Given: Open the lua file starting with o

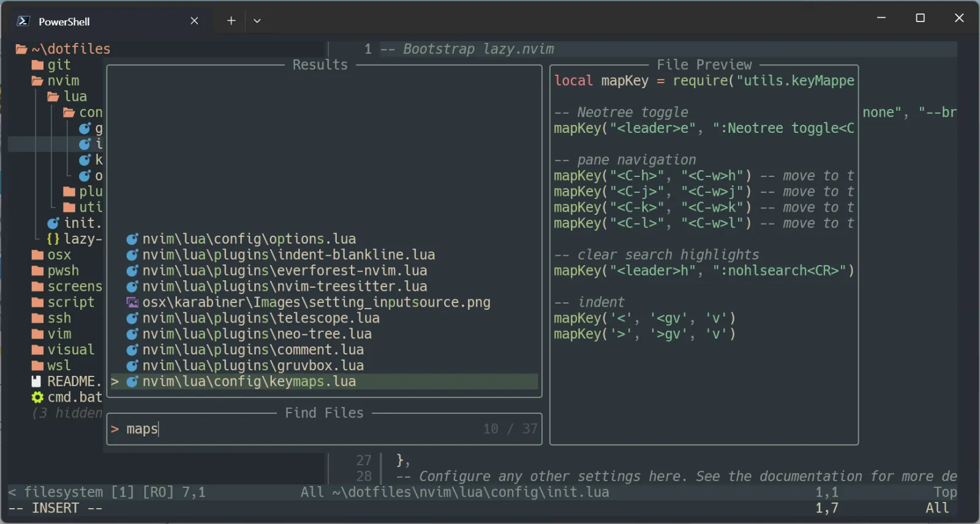Looking at the screenshot, I should coord(91,176).
